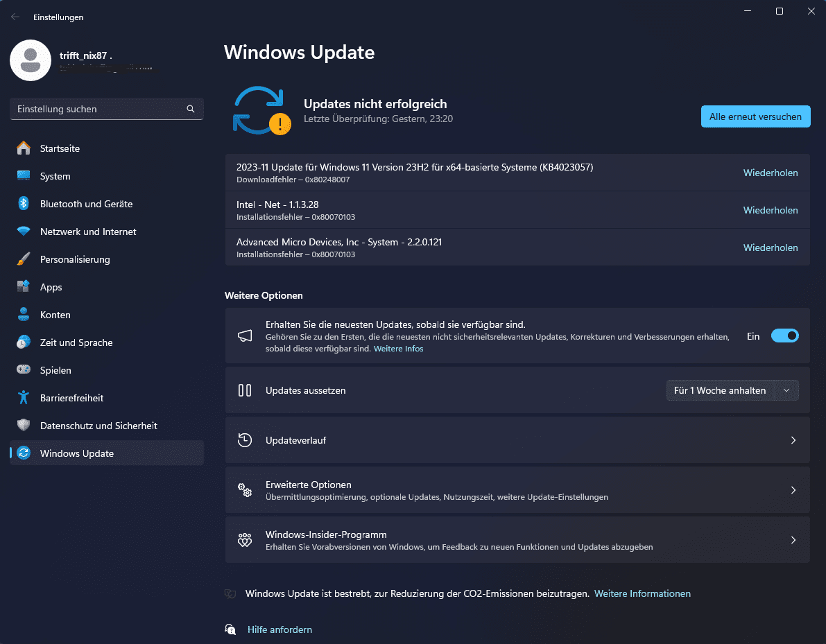Open Zeit und Sprache settings

coord(107,342)
